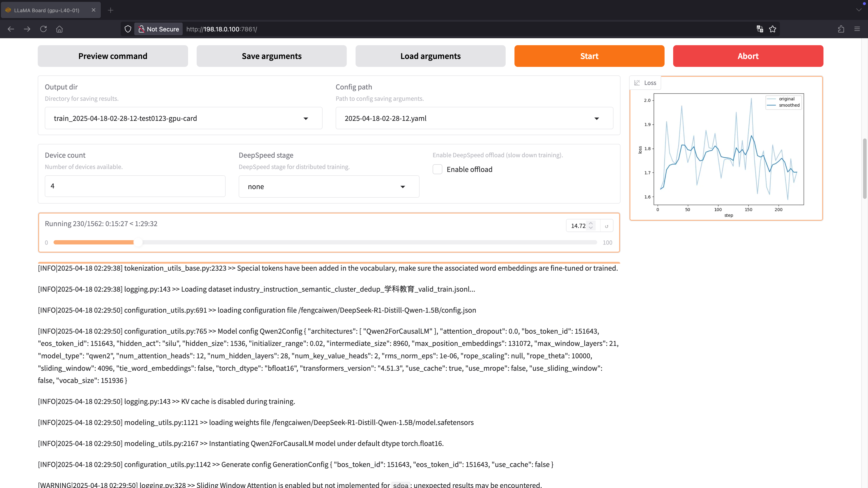This screenshot has width=868, height=488.
Task: Click the 'loading configuration file' log line
Action: coord(257,310)
